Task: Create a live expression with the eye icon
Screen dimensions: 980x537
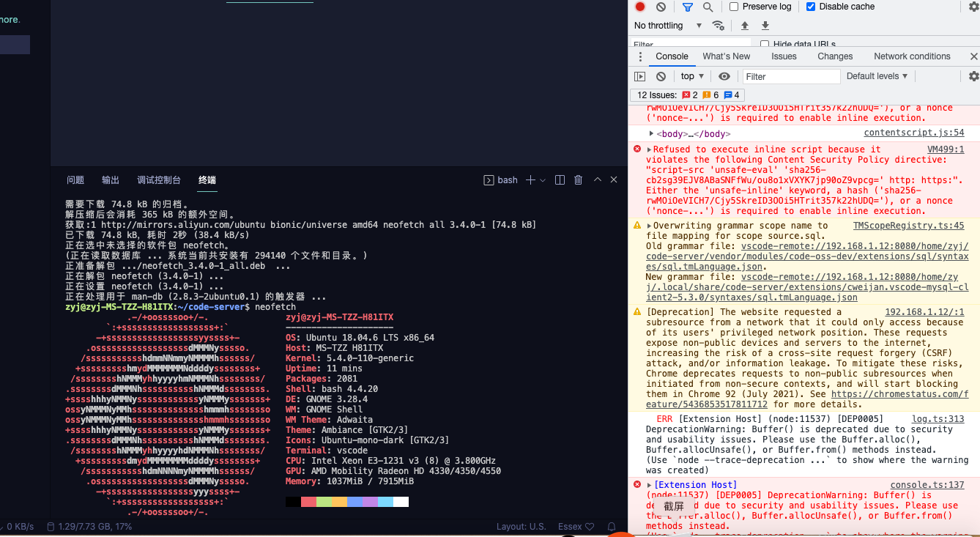Action: (x=724, y=76)
